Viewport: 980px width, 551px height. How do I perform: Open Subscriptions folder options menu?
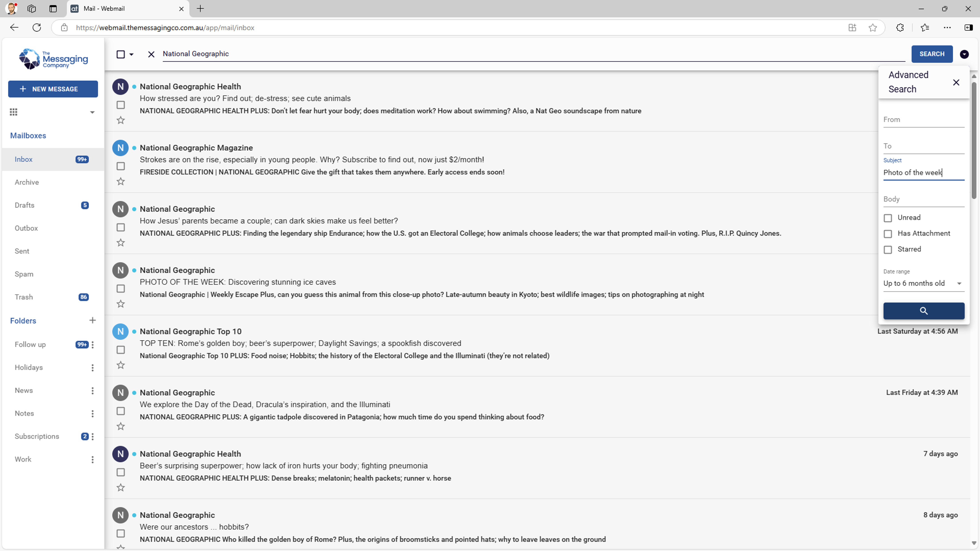(x=92, y=437)
